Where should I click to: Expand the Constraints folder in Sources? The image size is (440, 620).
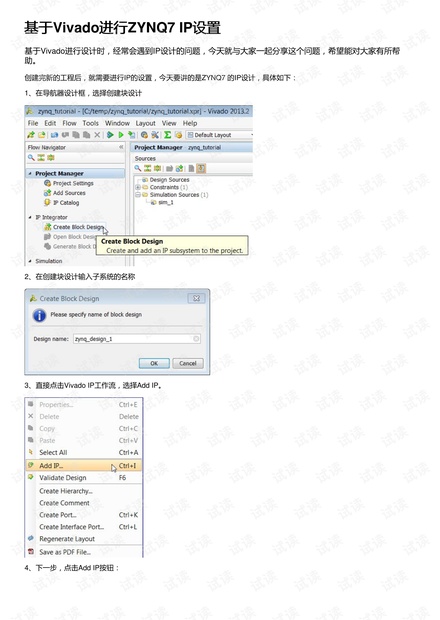tap(138, 187)
